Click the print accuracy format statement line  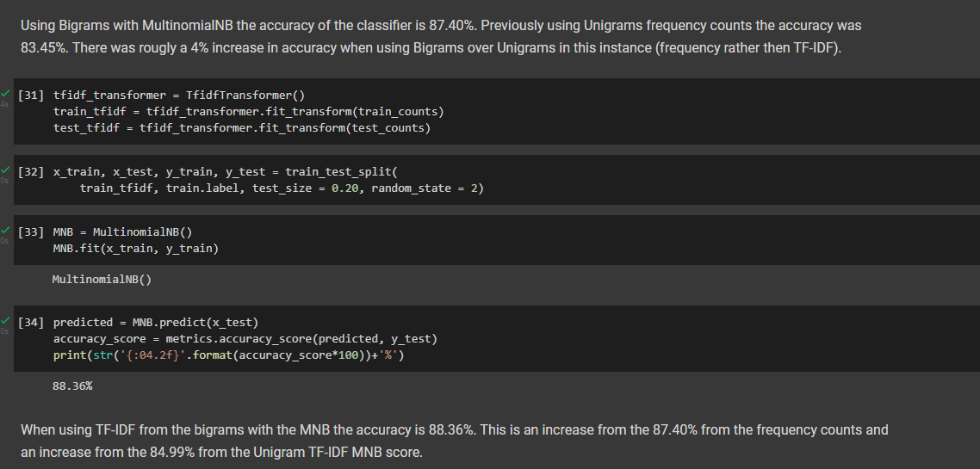pyautogui.click(x=233, y=355)
